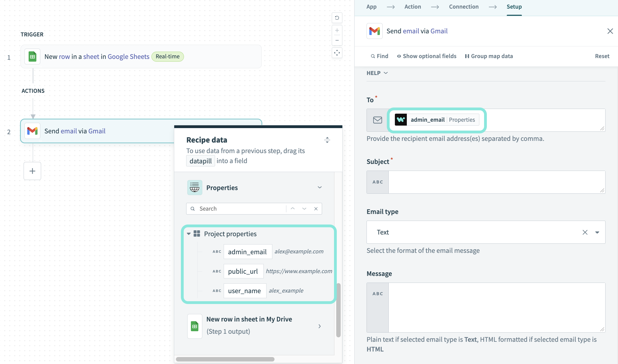Open the Email type dropdown

(597, 232)
